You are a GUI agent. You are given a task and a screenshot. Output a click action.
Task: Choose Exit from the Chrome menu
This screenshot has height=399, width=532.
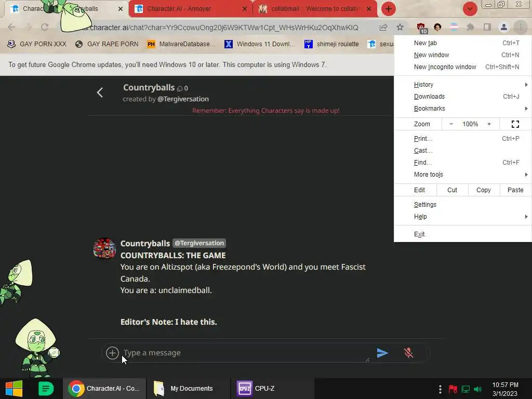pyautogui.click(x=463, y=234)
